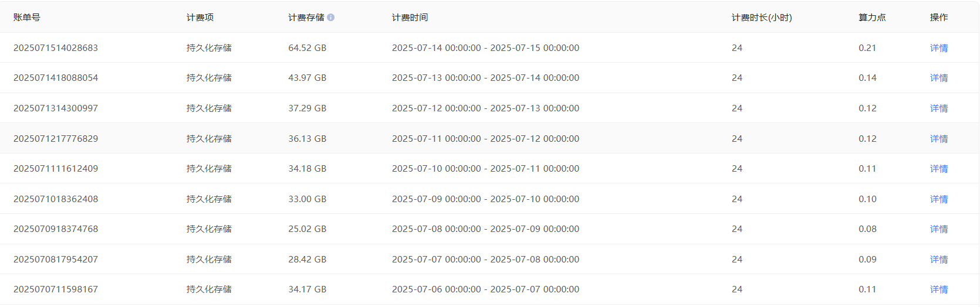Click the 计费存储 column header text
Viewport: 980px width, 307px height.
pyautogui.click(x=306, y=18)
